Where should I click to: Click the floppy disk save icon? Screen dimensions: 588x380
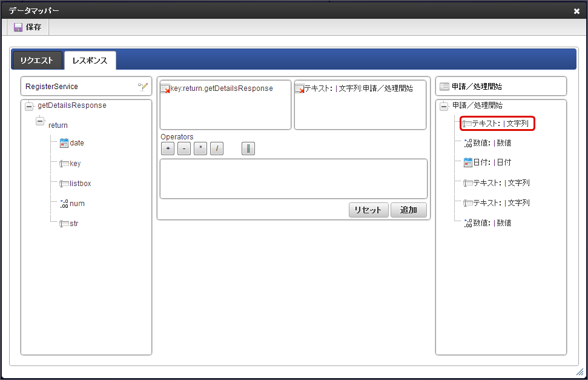[18, 27]
